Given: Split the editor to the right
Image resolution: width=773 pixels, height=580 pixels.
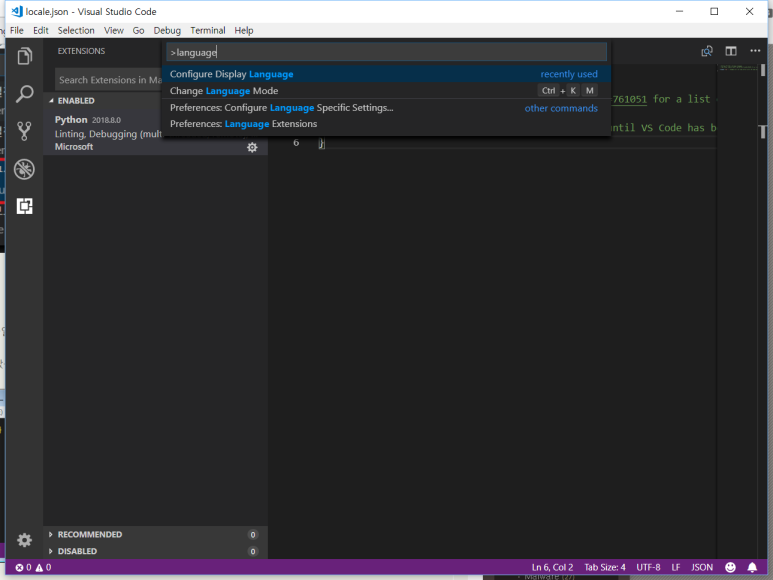Looking at the screenshot, I should click(731, 51).
